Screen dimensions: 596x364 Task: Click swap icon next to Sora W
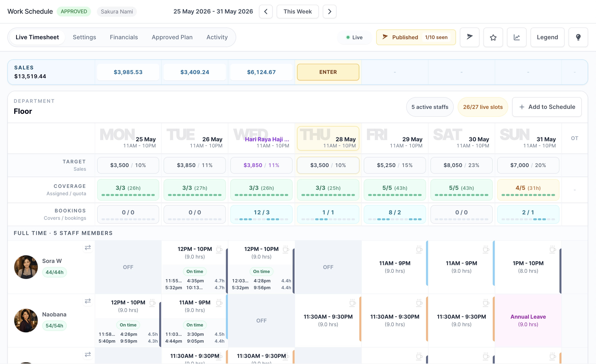pos(88,248)
